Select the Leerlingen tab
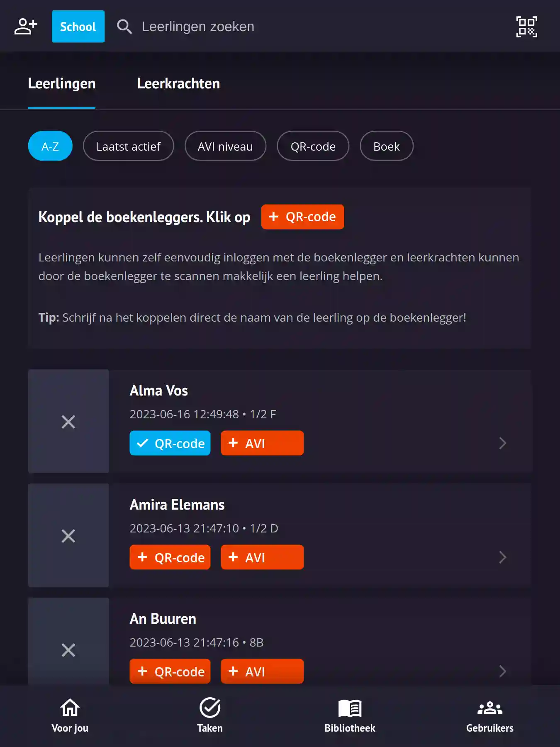 click(x=61, y=83)
